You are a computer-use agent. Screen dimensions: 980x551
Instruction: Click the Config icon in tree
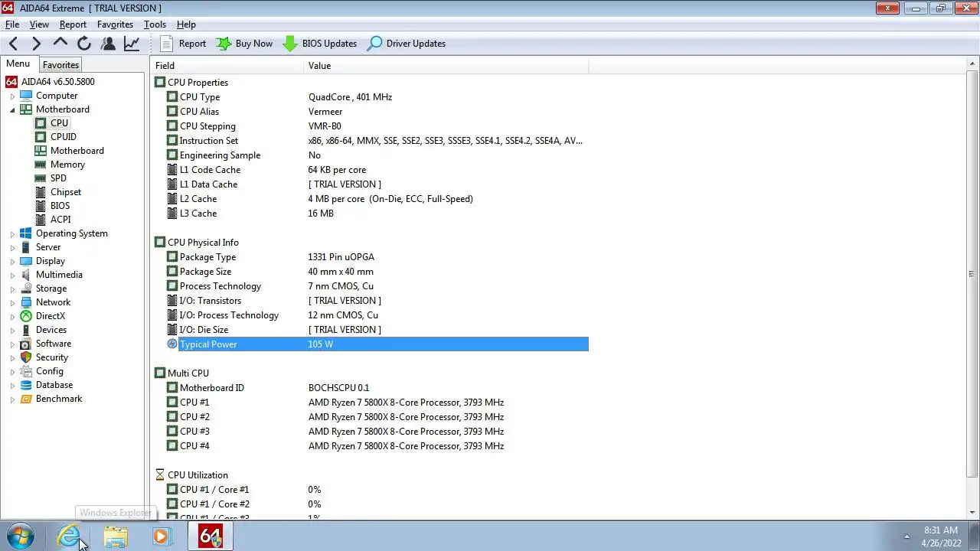26,371
